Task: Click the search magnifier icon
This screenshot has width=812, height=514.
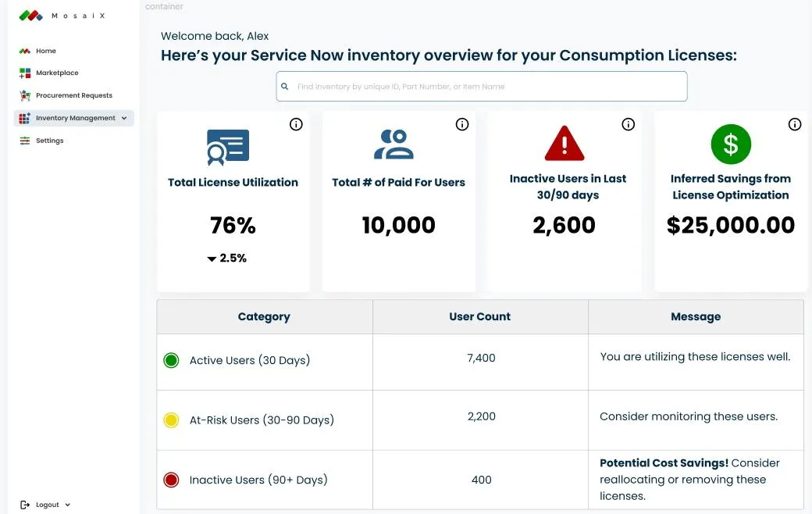Action: point(285,87)
